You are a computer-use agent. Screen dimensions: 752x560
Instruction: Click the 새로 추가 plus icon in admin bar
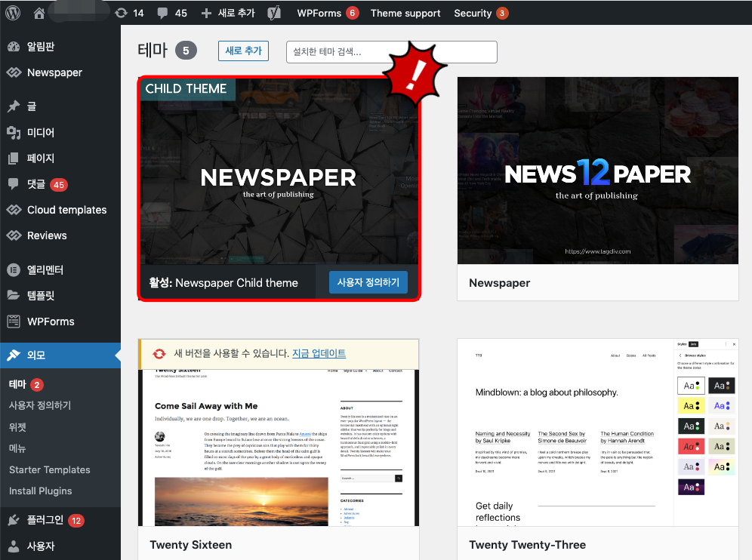[x=208, y=12]
